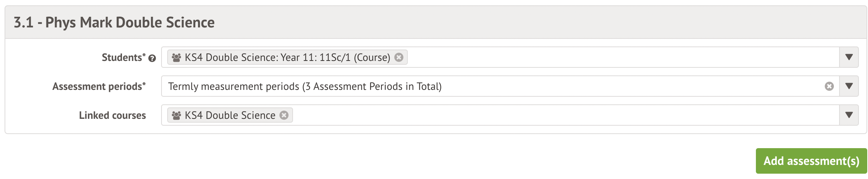Click the KS4 Double Science: Year 11 tag text

287,58
